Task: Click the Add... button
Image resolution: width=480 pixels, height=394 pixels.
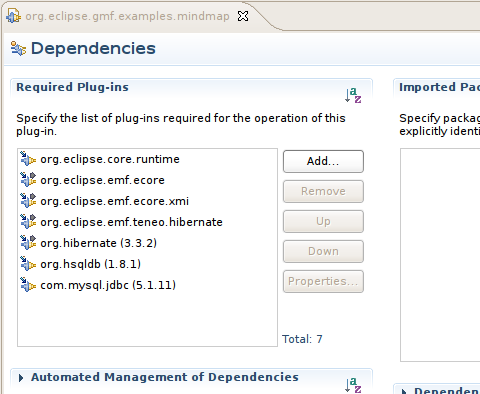Action: pyautogui.click(x=323, y=161)
